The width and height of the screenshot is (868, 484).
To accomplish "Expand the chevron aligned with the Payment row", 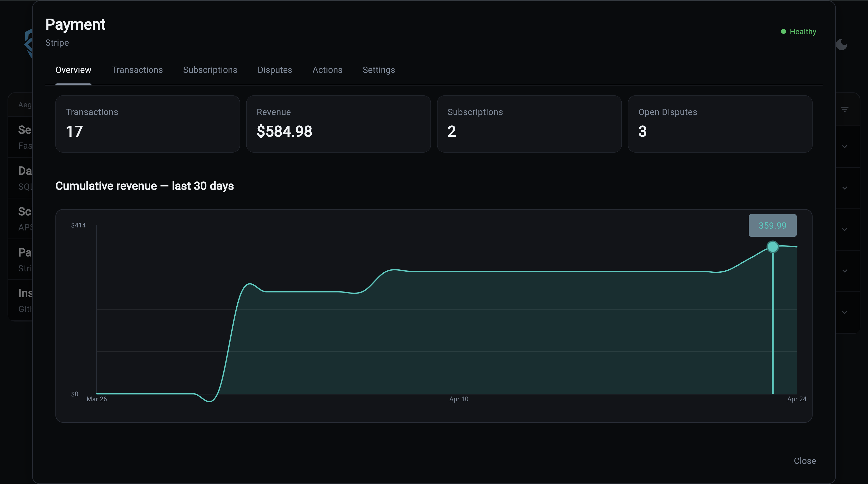I will tap(844, 271).
